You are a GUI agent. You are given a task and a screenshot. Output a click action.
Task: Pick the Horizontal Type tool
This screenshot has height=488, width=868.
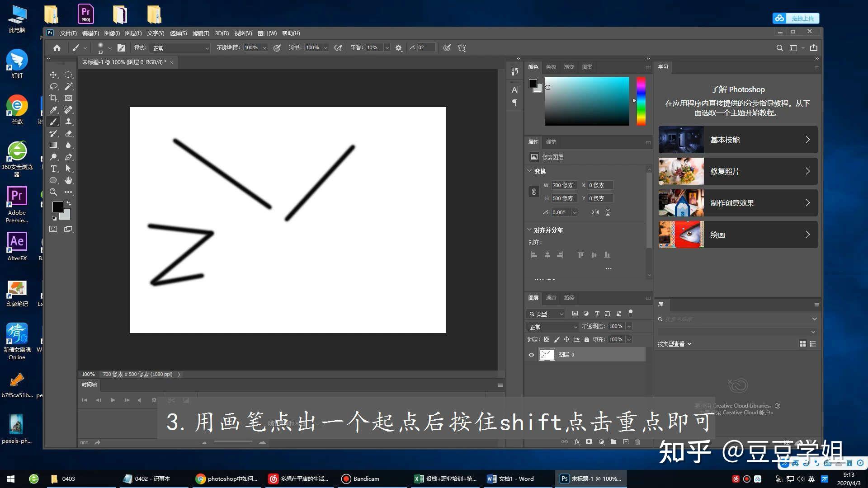pyautogui.click(x=53, y=169)
